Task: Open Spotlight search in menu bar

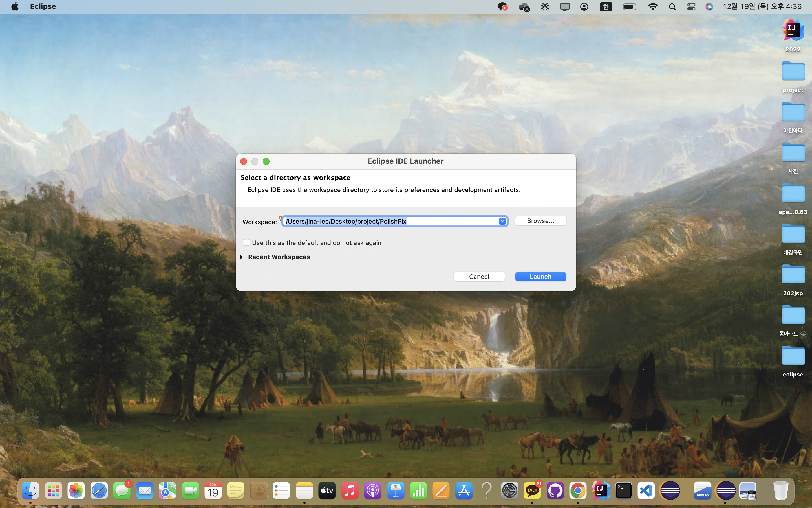Action: [x=672, y=7]
